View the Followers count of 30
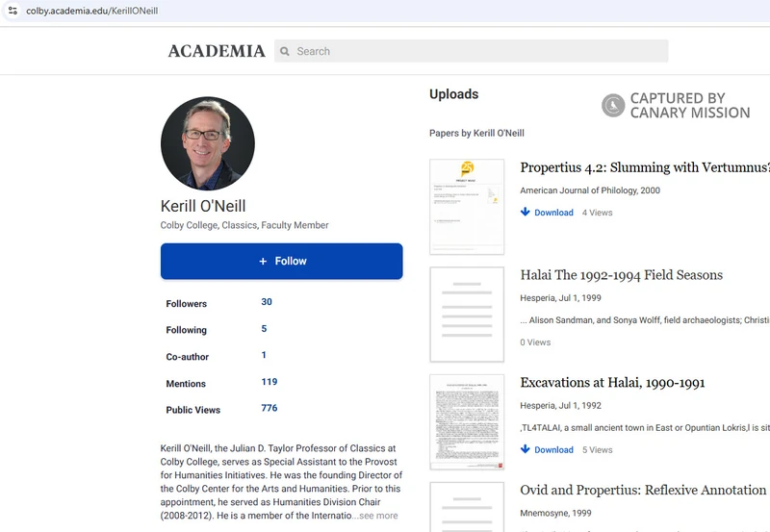This screenshot has height=532, width=770. point(267,302)
